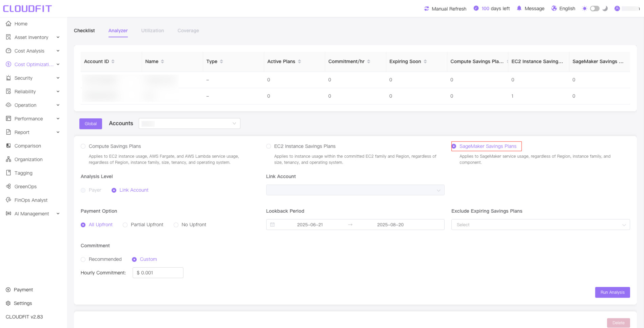
Task: Click the Comparison sidebar icon
Action: coord(8,146)
